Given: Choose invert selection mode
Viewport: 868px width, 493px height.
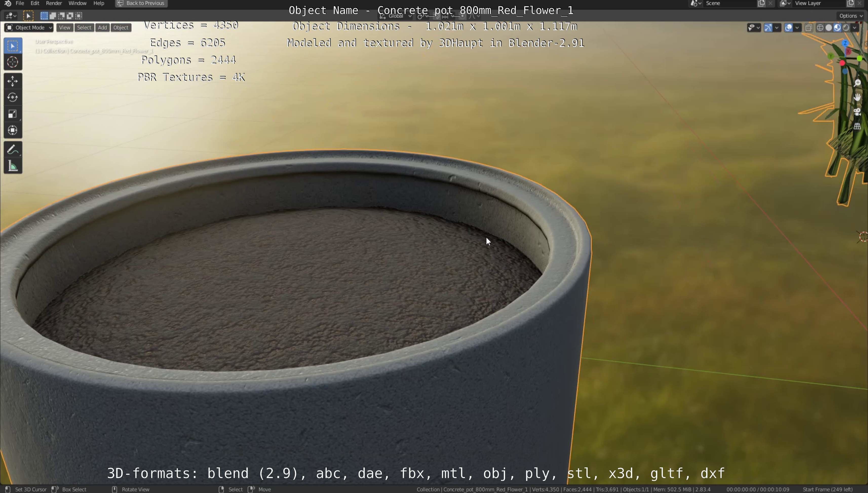Looking at the screenshot, I should [x=70, y=16].
